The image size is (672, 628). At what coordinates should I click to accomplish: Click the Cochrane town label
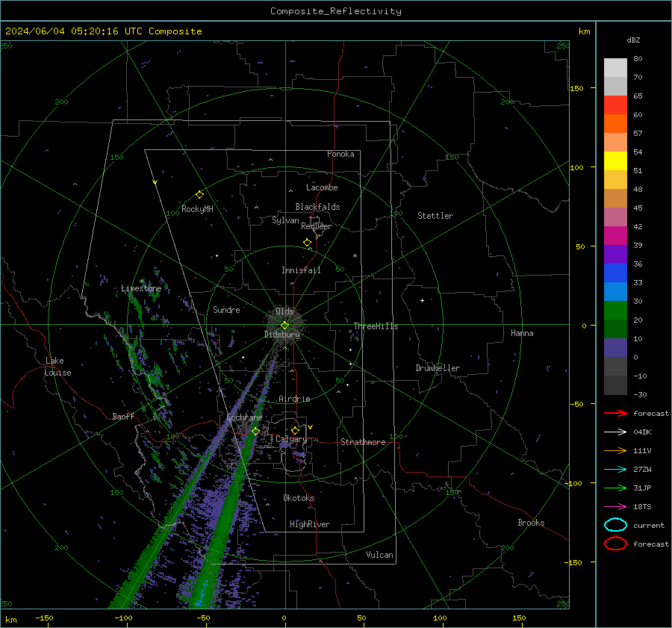pyautogui.click(x=244, y=417)
